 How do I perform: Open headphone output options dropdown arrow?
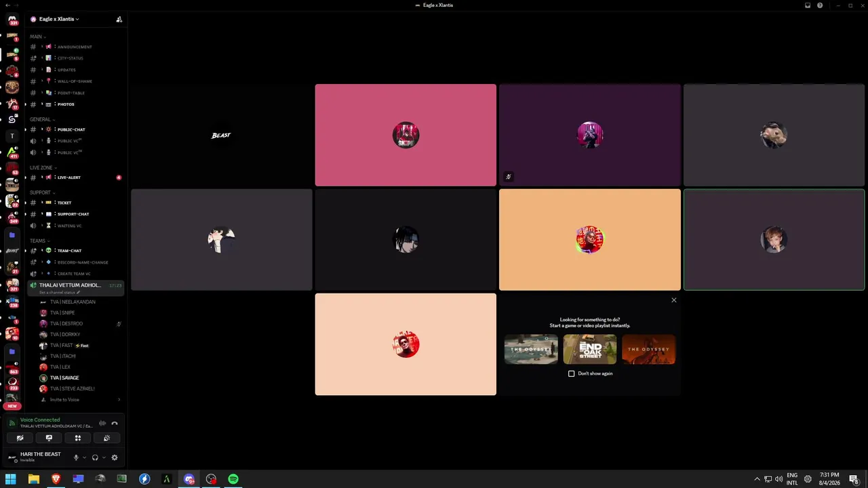point(104,457)
